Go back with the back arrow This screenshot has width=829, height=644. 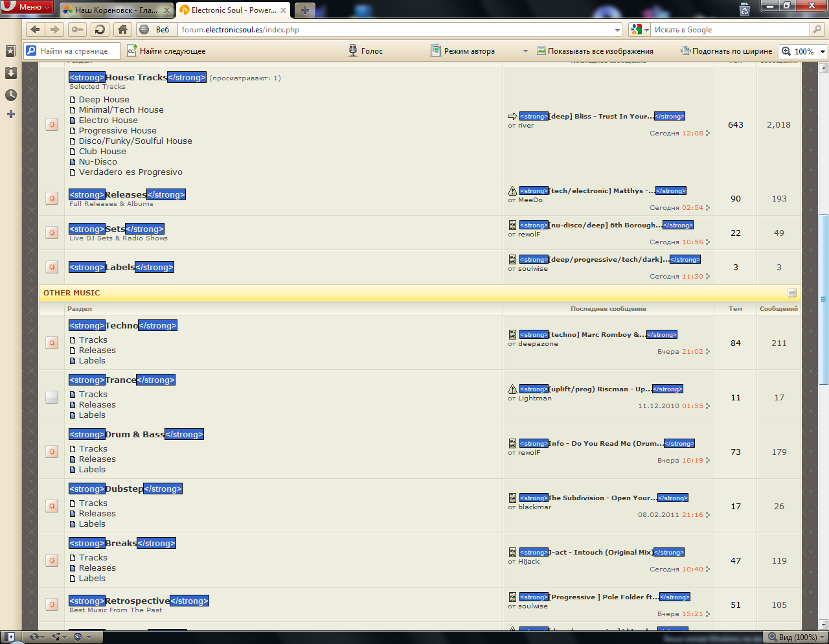(35, 29)
